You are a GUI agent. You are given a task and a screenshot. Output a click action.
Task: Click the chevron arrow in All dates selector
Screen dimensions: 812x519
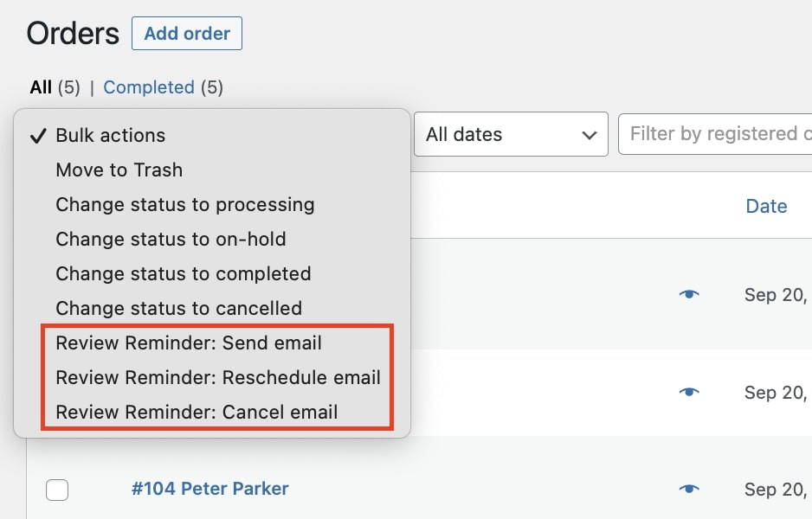tap(589, 136)
